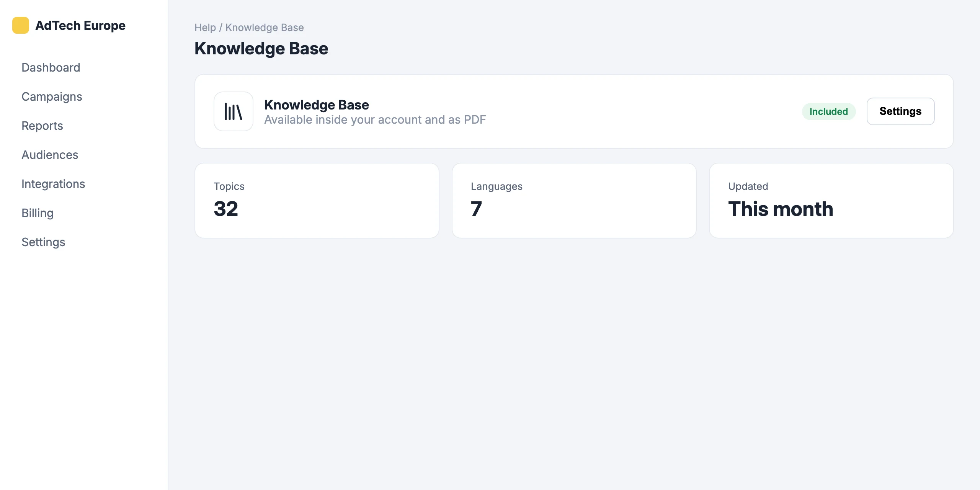Image resolution: width=980 pixels, height=490 pixels.
Task: Open the Reports section
Action: (42, 126)
